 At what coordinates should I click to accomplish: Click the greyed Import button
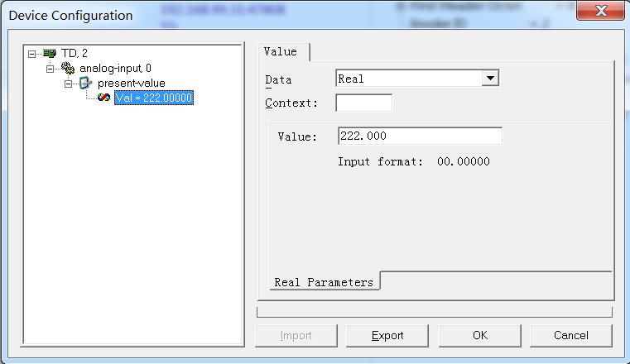[x=296, y=336]
